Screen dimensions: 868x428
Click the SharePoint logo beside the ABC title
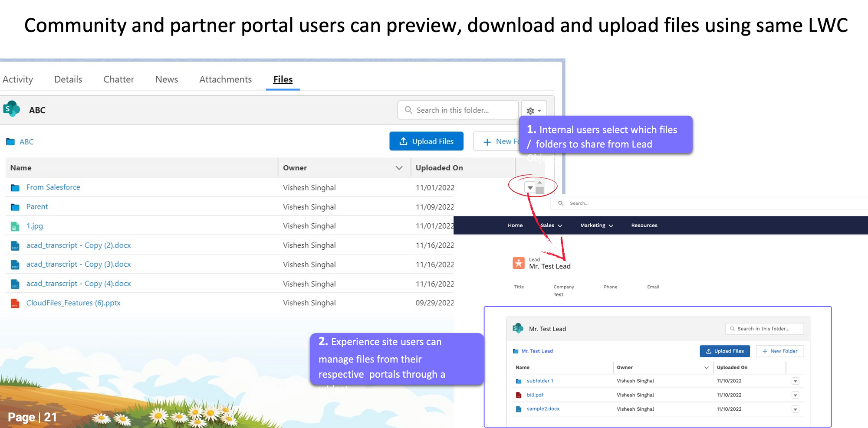11,109
